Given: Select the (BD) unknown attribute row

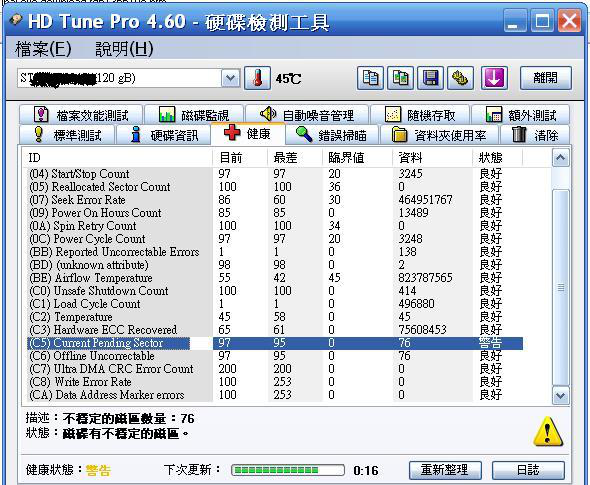Looking at the screenshot, I should 275,265.
